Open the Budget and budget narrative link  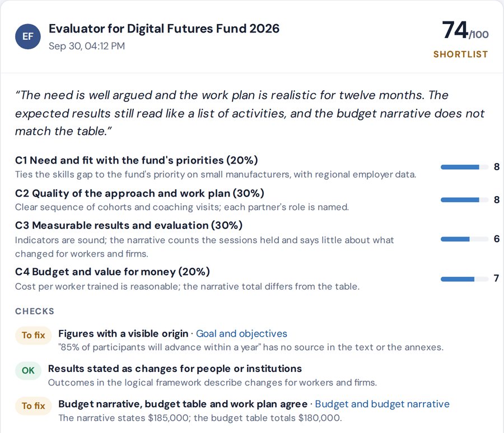tap(382, 404)
